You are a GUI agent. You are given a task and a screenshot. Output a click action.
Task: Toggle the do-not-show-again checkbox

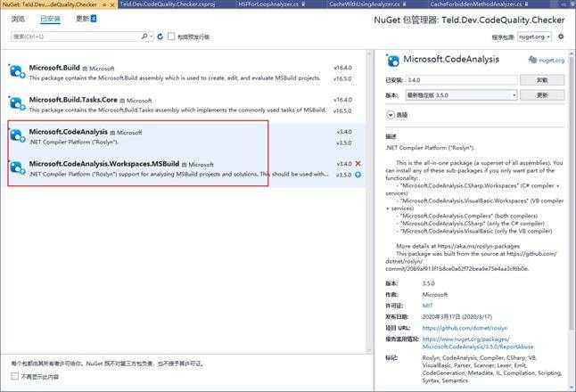14,376
